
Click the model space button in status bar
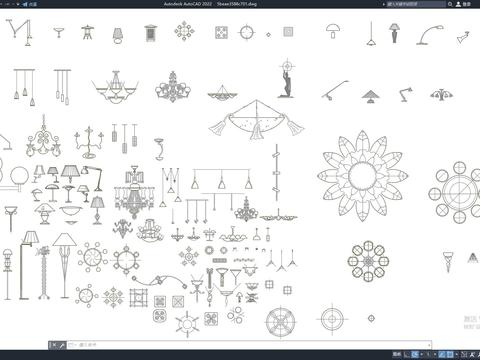[x=397, y=354]
